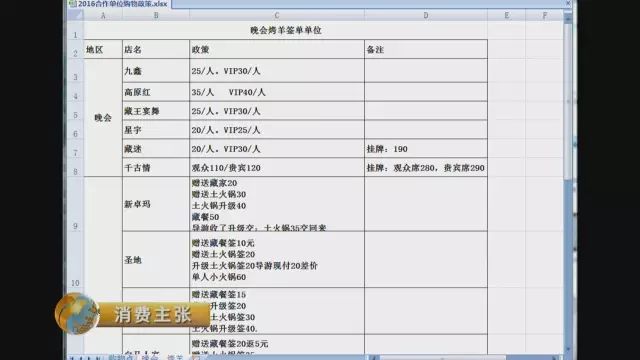Click the merged 晚会 region cell
Screen dimensions: 640x360
pyautogui.click(x=103, y=118)
